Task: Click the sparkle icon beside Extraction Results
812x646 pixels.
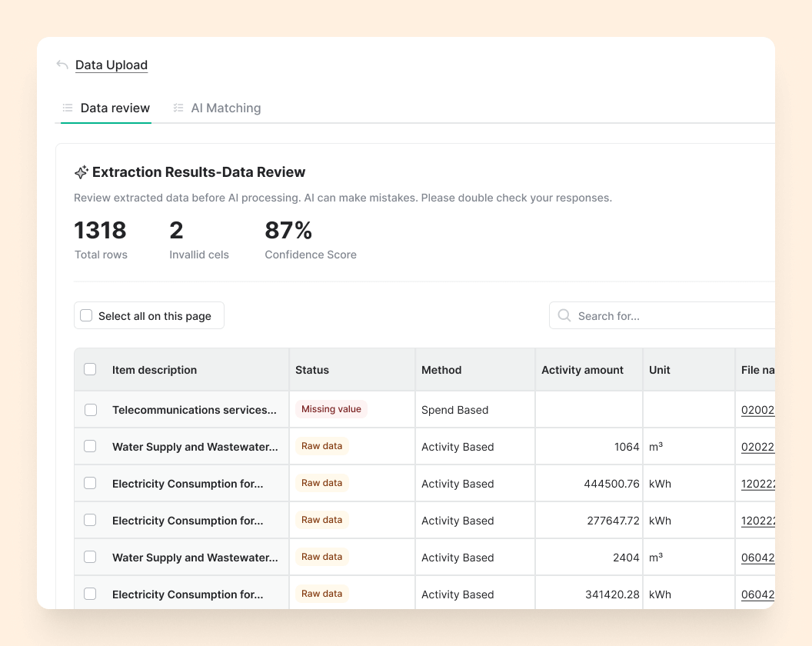Action: pos(81,172)
